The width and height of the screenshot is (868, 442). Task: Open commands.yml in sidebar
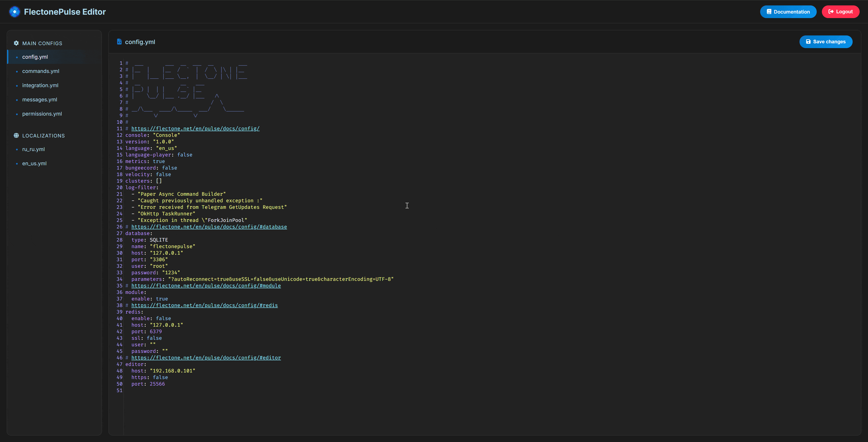40,71
